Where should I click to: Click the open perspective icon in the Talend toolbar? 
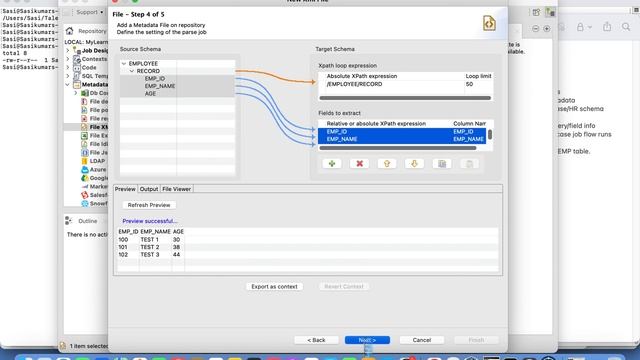pos(536,12)
